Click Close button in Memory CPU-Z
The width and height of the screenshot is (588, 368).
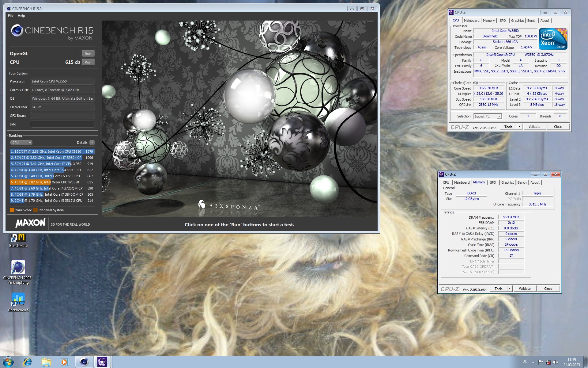[x=548, y=289]
